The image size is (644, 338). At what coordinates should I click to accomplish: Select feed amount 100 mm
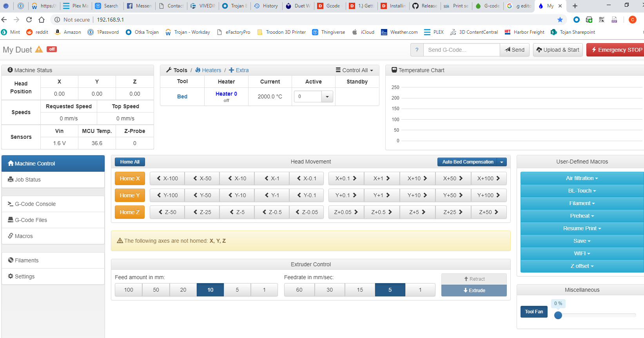pos(129,290)
